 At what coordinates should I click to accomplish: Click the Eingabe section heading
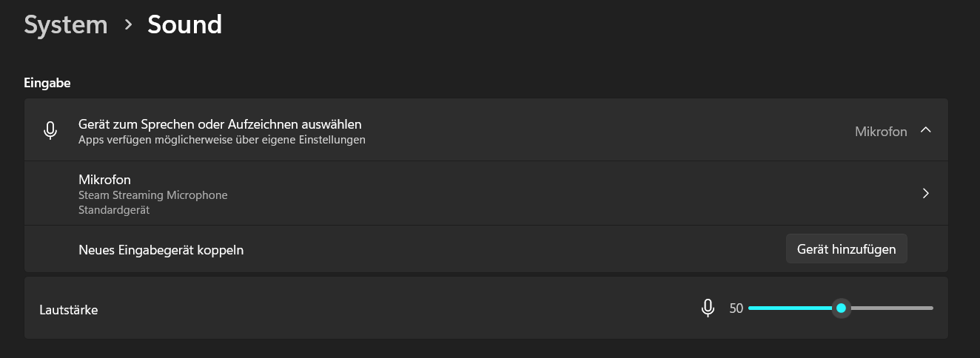tap(47, 84)
